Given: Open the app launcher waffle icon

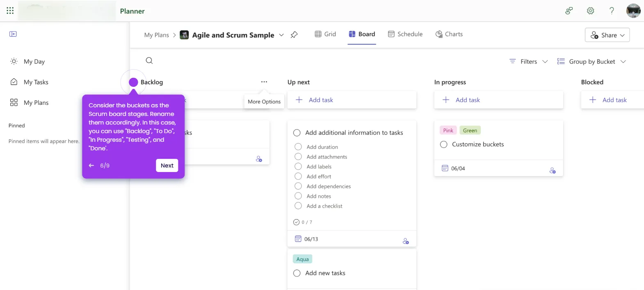Looking at the screenshot, I should [x=10, y=11].
